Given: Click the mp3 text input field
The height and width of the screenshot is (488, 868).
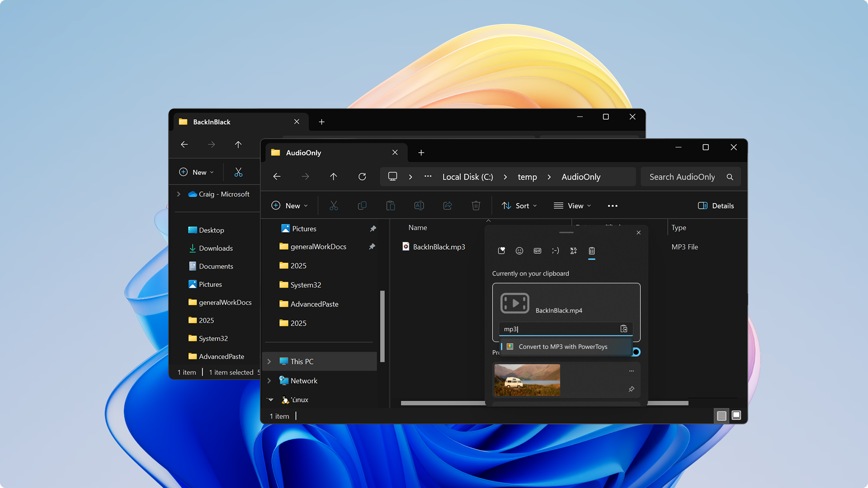Looking at the screenshot, I should (566, 329).
